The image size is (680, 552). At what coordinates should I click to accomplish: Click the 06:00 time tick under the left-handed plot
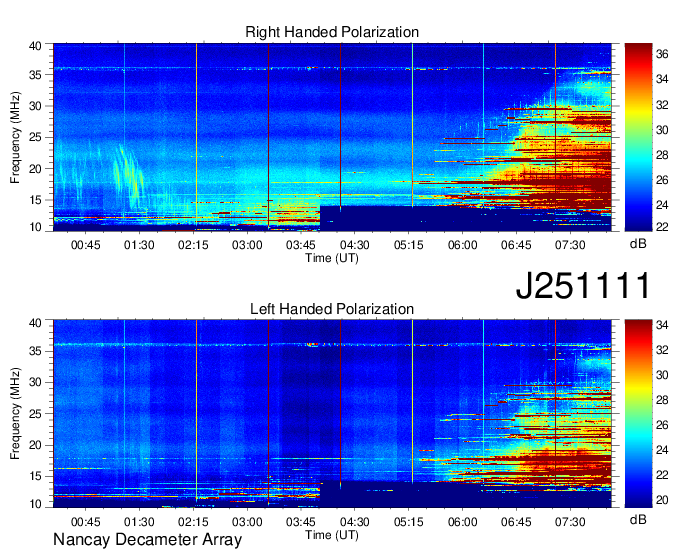(462, 522)
